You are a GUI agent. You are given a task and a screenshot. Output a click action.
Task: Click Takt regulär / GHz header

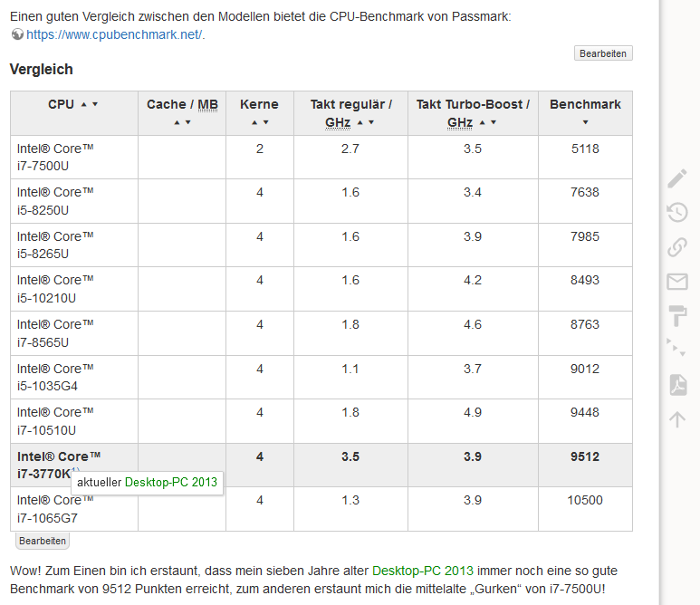click(350, 113)
